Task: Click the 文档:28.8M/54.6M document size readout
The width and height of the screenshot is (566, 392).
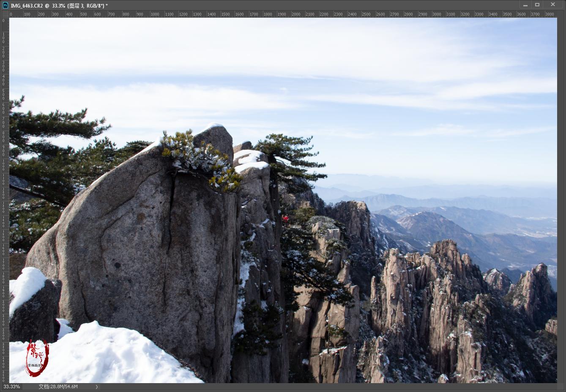Action: 58,387
